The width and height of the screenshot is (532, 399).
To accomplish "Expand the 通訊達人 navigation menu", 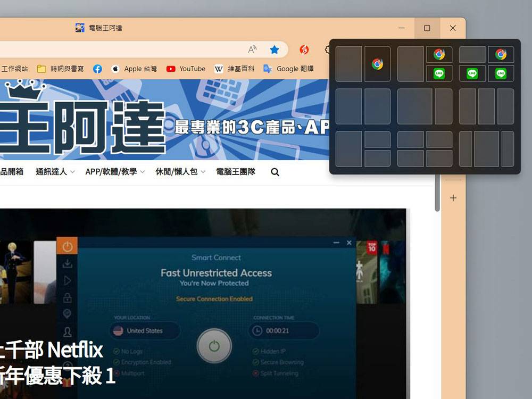I will [55, 172].
